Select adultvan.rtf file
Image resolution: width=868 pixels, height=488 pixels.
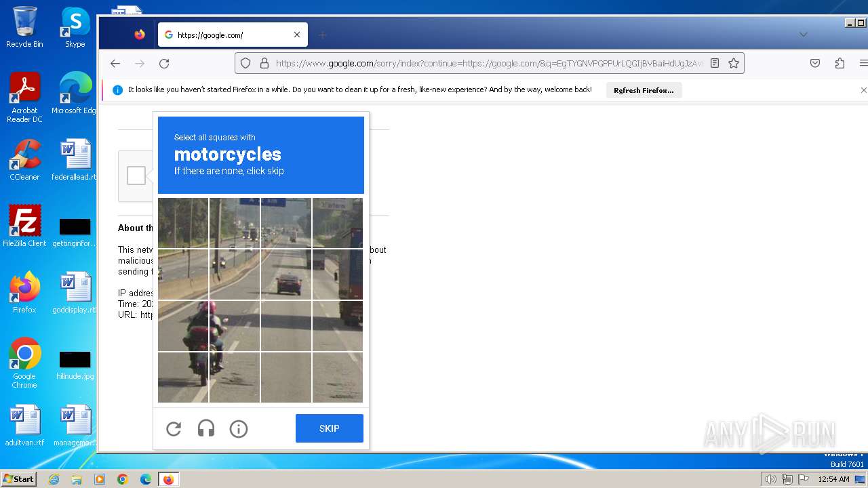24,426
